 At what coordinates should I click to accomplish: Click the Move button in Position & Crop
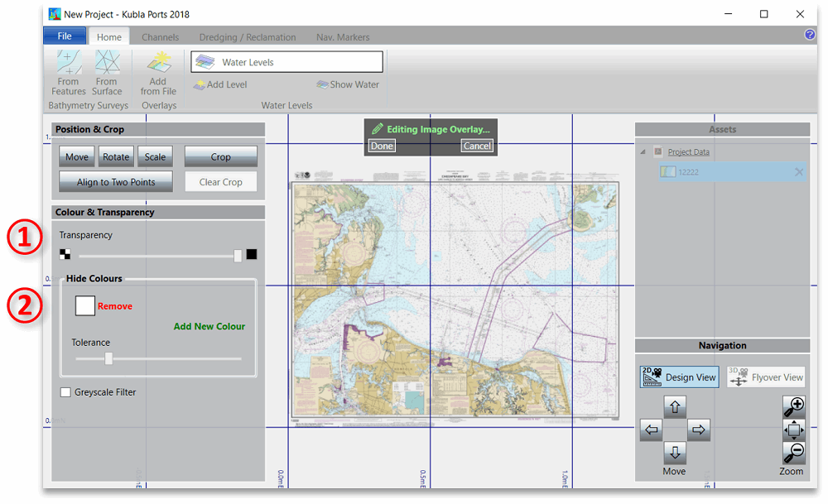click(77, 156)
